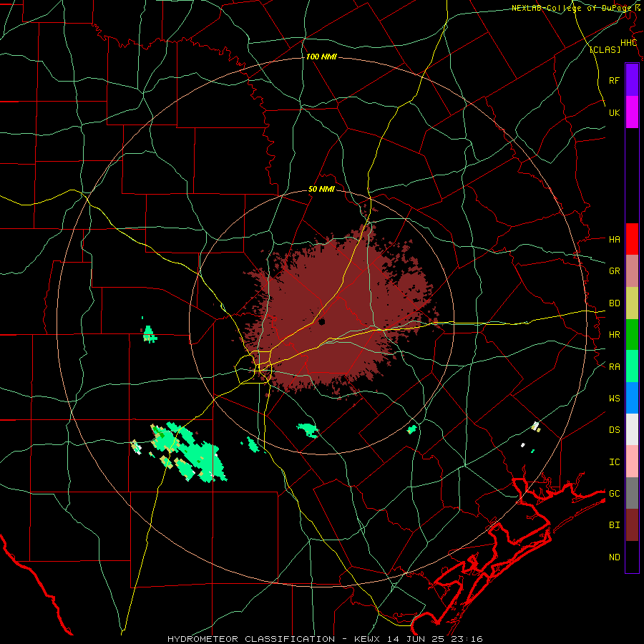The image size is (644, 644).
Task: Choose the light green RA swatch
Action: pos(632,366)
